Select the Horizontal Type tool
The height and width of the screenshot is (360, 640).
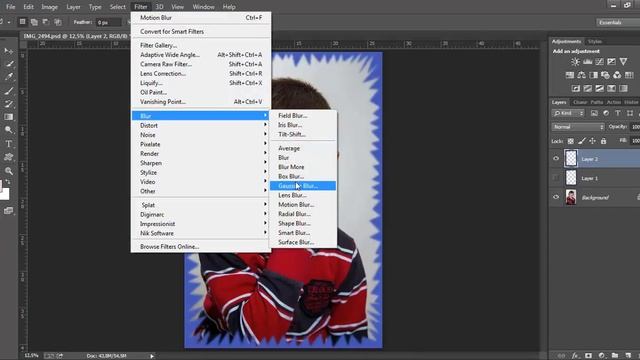pyautogui.click(x=9, y=144)
